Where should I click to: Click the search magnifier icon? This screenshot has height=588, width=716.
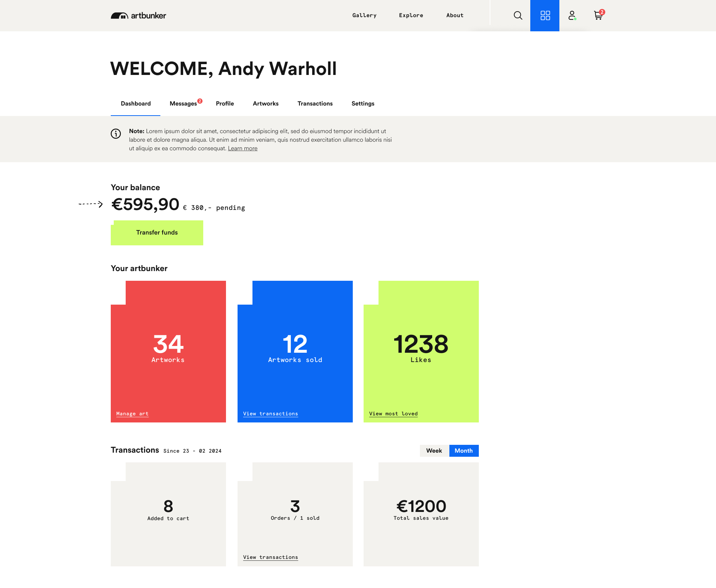click(x=518, y=15)
